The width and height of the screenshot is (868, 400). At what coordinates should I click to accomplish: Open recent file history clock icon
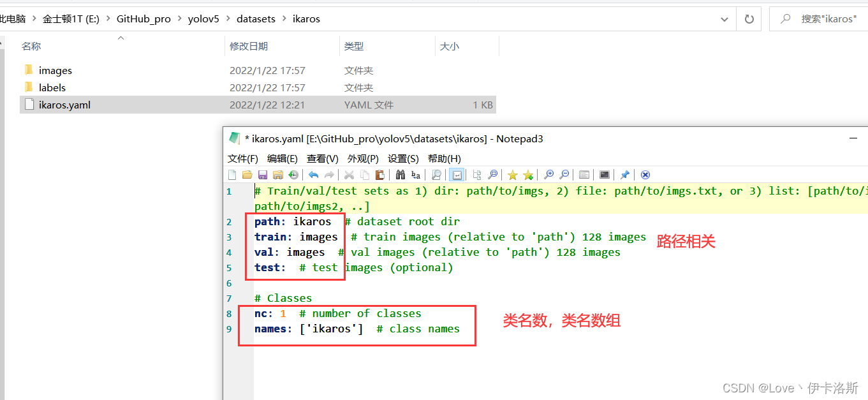(293, 175)
